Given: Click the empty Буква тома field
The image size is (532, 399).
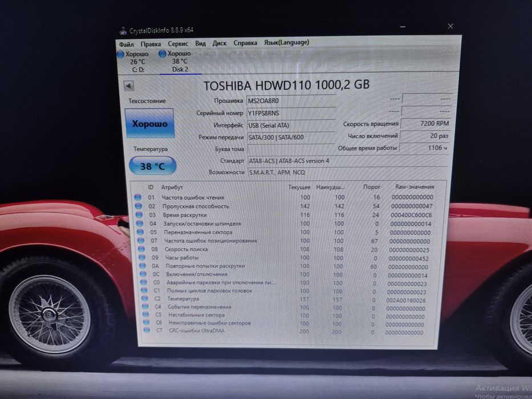Looking at the screenshot, I should [x=291, y=149].
